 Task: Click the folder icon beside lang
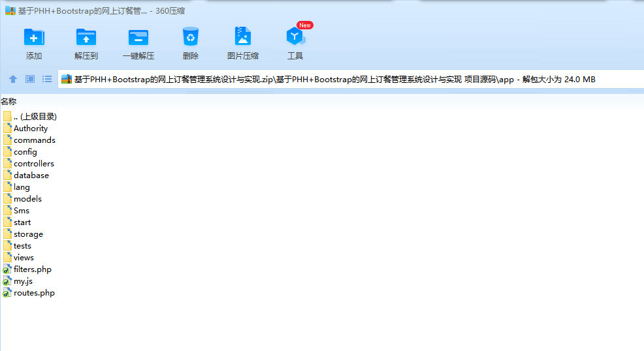coord(7,187)
